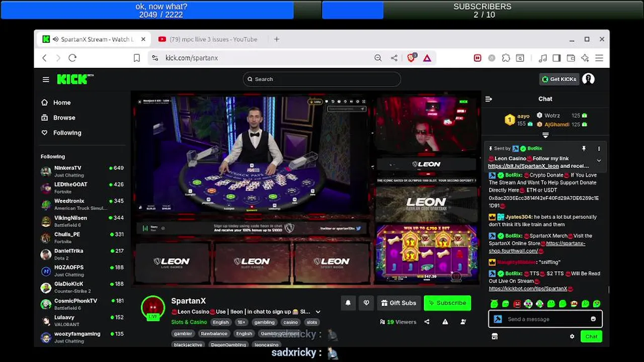
Task: Reload the Kick page
Action: pyautogui.click(x=72, y=58)
